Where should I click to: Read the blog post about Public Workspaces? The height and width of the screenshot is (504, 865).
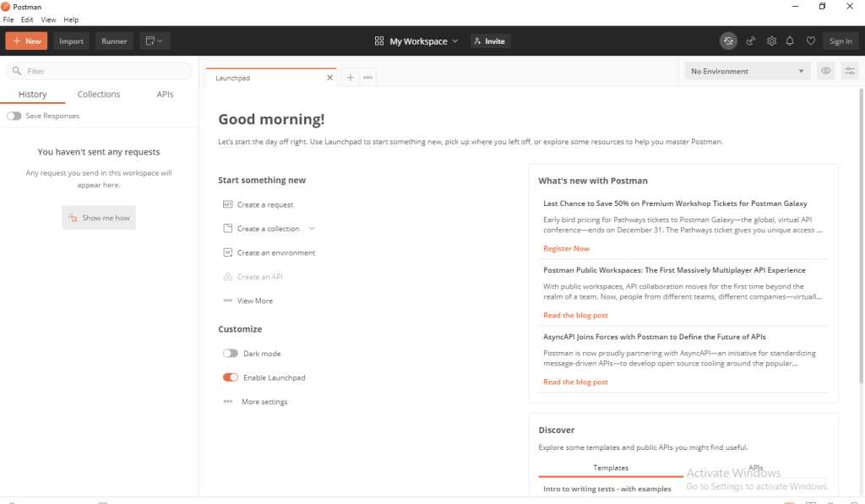[575, 316]
